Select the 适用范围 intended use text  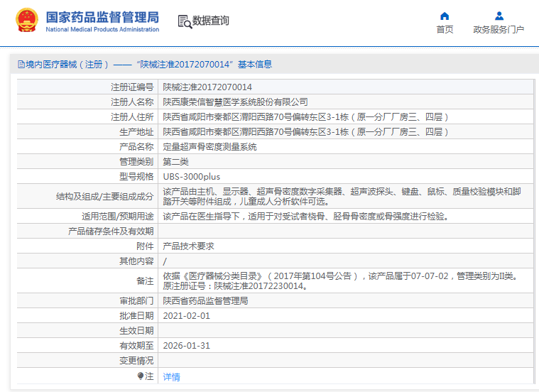click(x=305, y=217)
